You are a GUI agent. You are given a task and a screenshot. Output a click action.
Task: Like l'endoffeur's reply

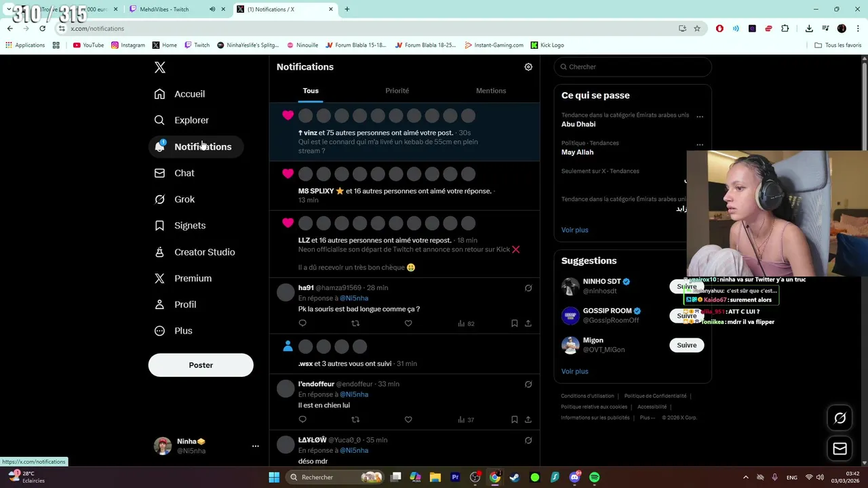click(408, 420)
